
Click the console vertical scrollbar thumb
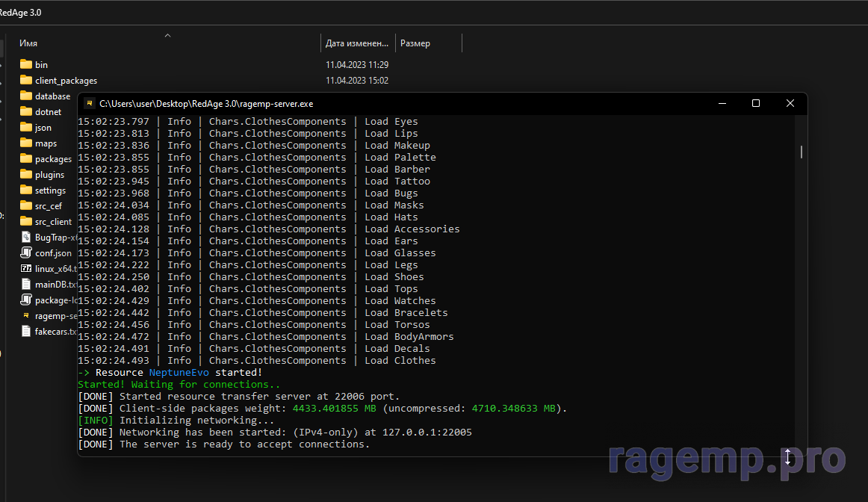click(x=801, y=152)
